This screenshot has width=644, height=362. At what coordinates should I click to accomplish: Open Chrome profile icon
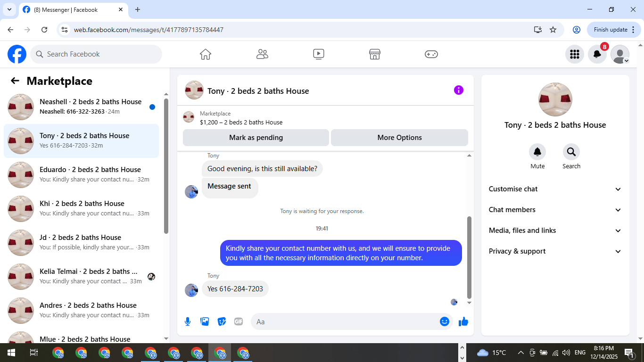[576, 30]
